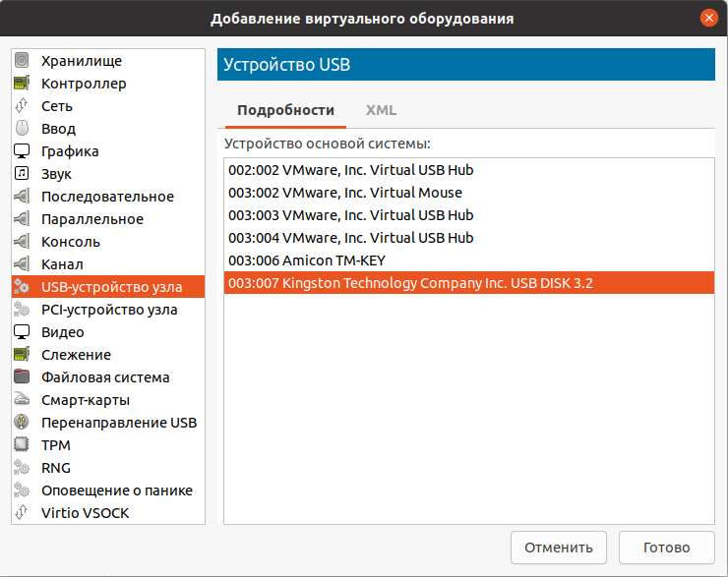Choose Графика hardware type

coord(108,150)
